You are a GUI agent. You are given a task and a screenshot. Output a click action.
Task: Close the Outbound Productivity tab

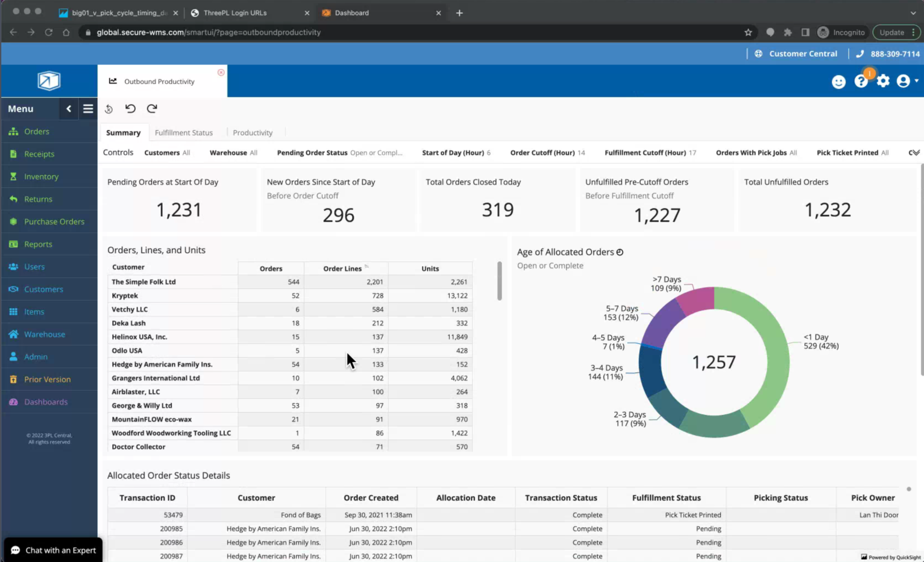(221, 73)
